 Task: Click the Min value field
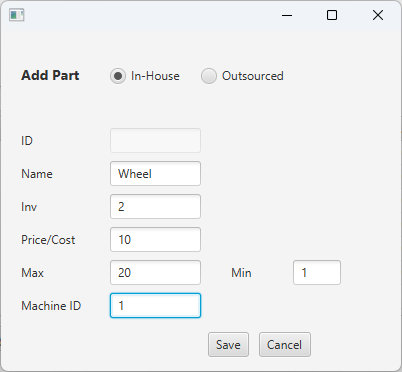coord(317,273)
